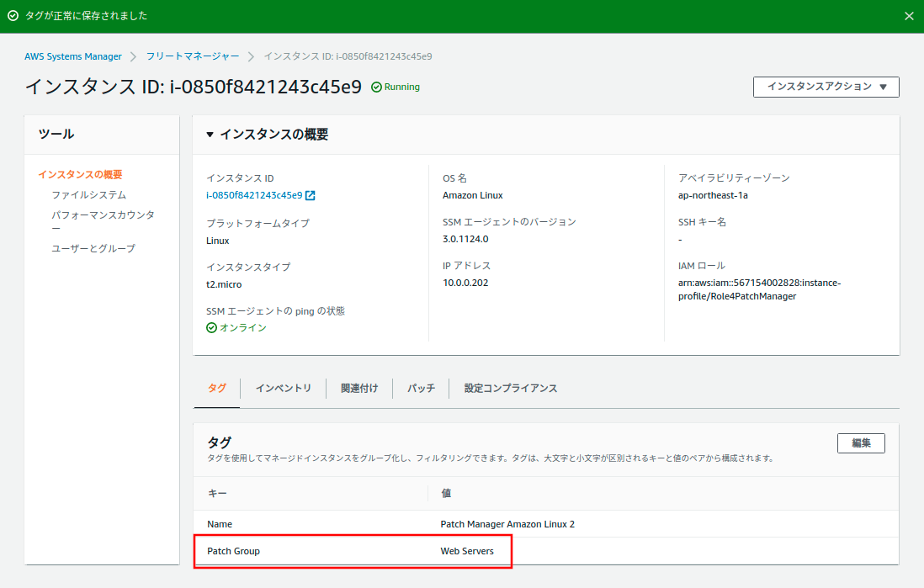Select ユーザーとグループ in the sidebar
The width and height of the screenshot is (924, 588).
93,248
